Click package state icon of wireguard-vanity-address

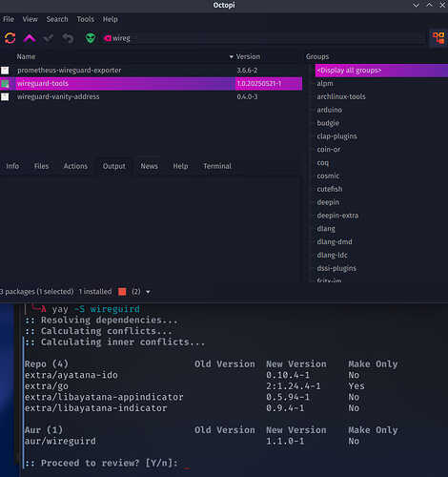[5, 96]
